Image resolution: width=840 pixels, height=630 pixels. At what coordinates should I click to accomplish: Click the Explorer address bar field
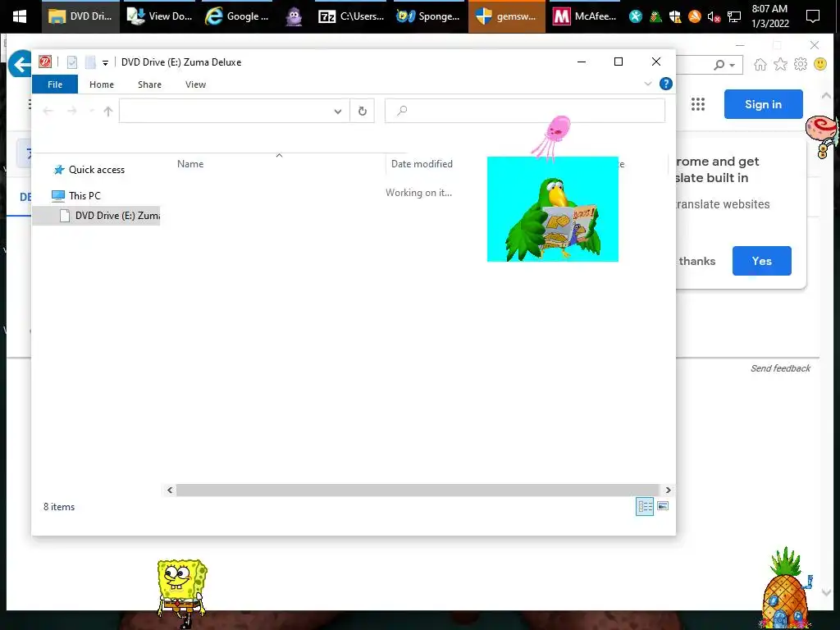pyautogui.click(x=234, y=111)
